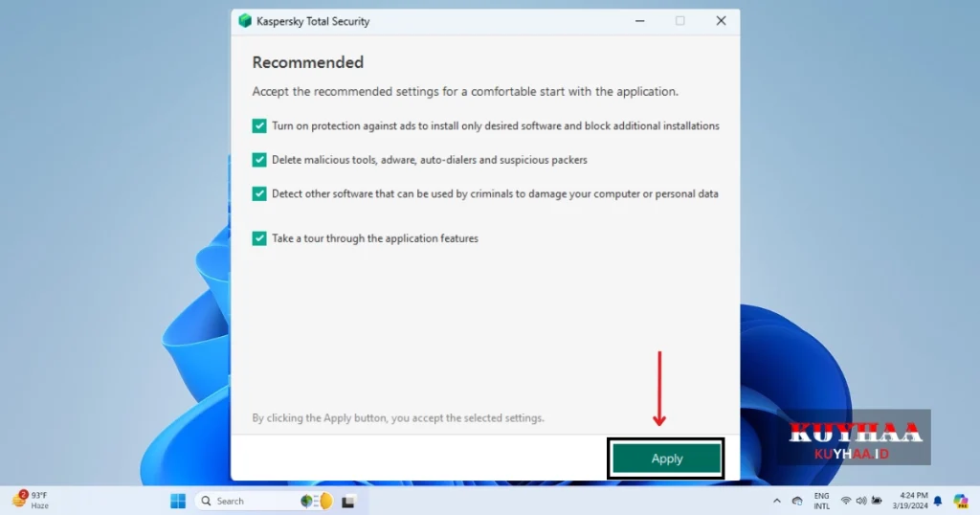This screenshot has width=980, height=515.
Task: Click the cloud tray icon beside chevron
Action: point(797,501)
